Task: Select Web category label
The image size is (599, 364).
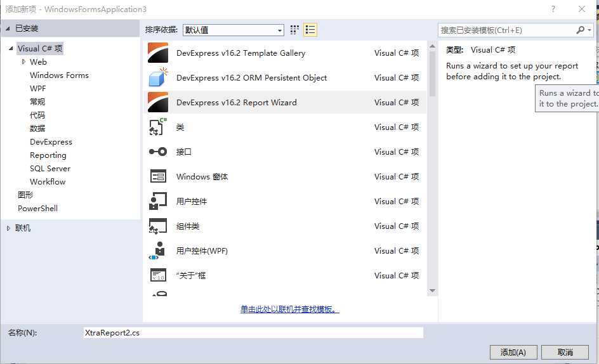Action: pos(38,62)
